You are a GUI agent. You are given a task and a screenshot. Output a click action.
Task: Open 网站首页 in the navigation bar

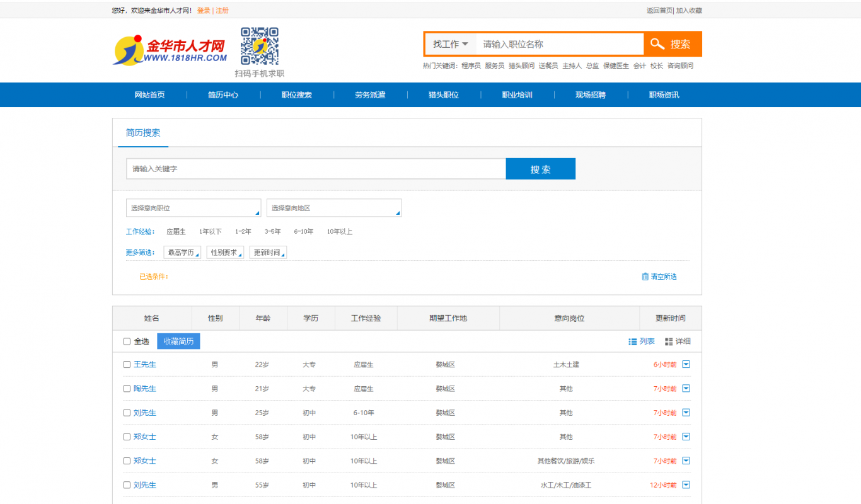pyautogui.click(x=150, y=95)
